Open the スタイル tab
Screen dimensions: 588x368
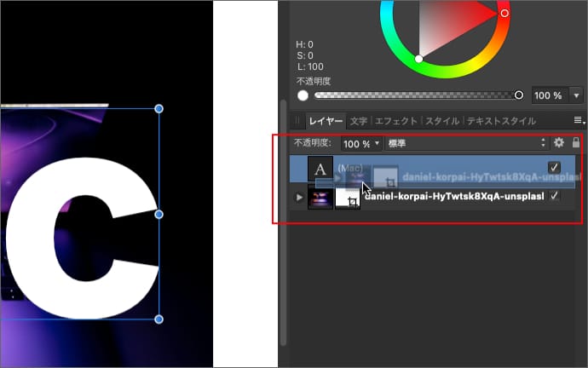pos(442,121)
